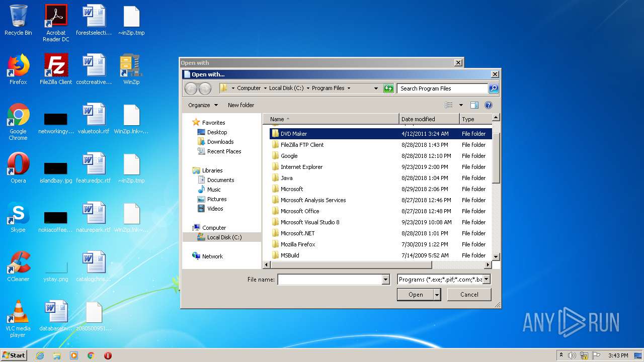Sort by the Name column header
Viewport: 644px width, 362px height.
pos(331,119)
